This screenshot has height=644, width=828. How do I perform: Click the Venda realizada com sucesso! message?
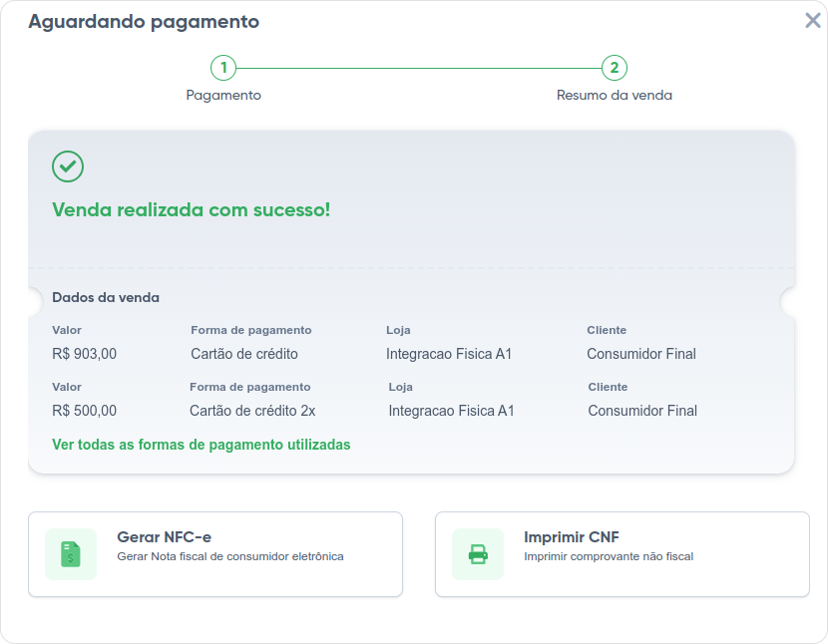[192, 209]
